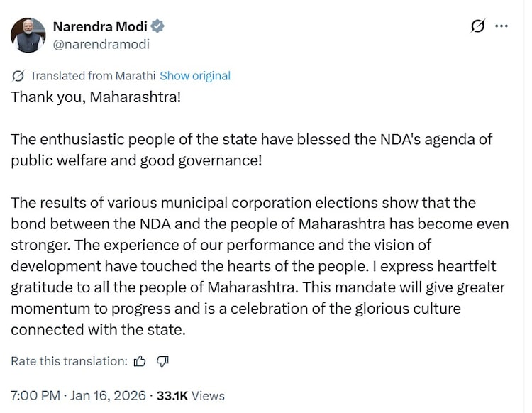
Task: Click the 'Narendra Modi' display name
Action: pyautogui.click(x=99, y=27)
